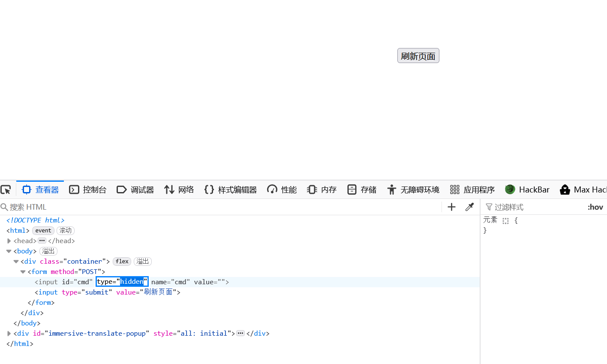This screenshot has width=607, height=364.
Task: Open the 调试器 debugger tab
Action: [135, 190]
